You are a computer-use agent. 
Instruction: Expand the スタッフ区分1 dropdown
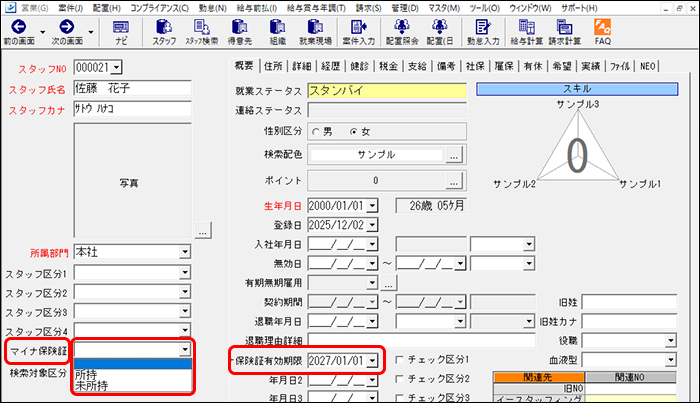185,272
